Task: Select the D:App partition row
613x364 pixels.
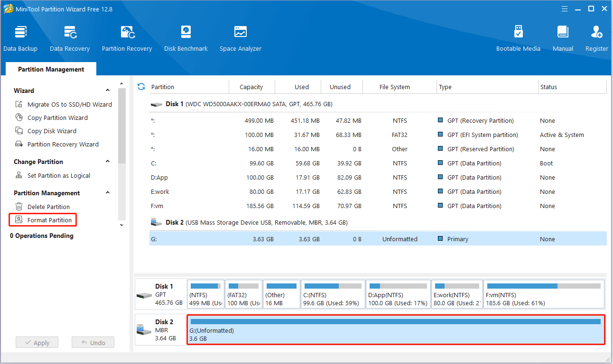Action: (378, 177)
